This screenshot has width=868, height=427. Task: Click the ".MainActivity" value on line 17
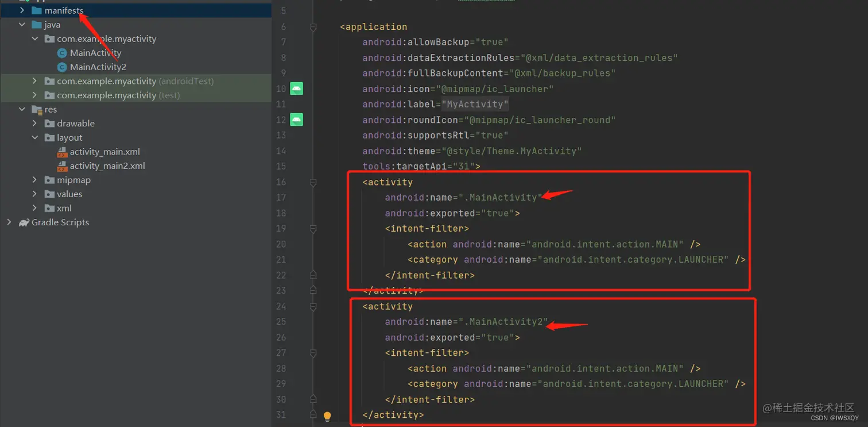click(x=500, y=198)
